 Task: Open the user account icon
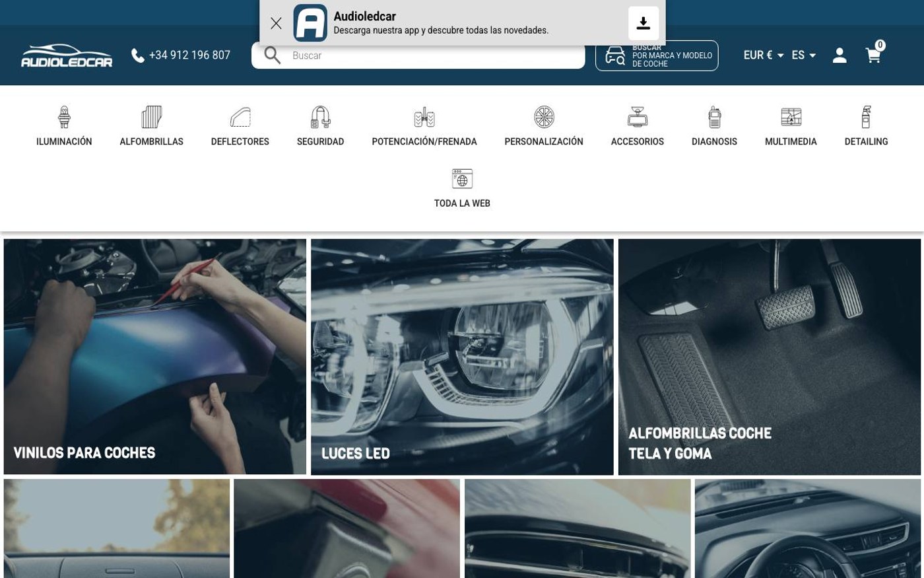(x=840, y=55)
